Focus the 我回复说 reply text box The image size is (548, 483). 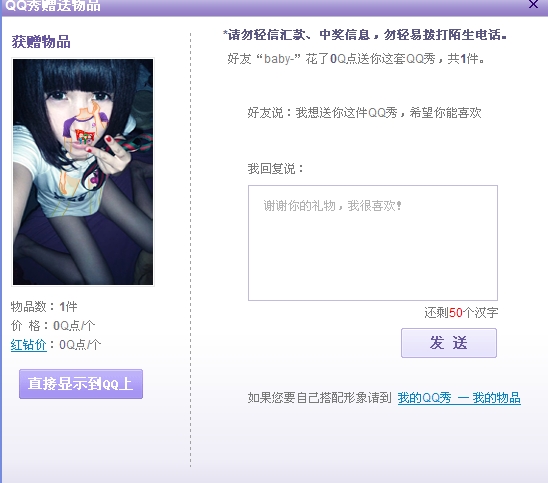(373, 243)
